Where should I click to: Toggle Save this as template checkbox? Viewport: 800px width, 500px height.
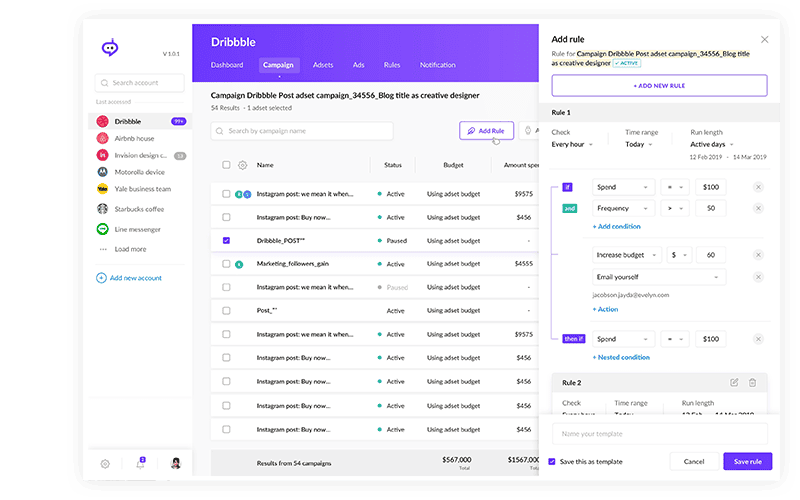552,461
